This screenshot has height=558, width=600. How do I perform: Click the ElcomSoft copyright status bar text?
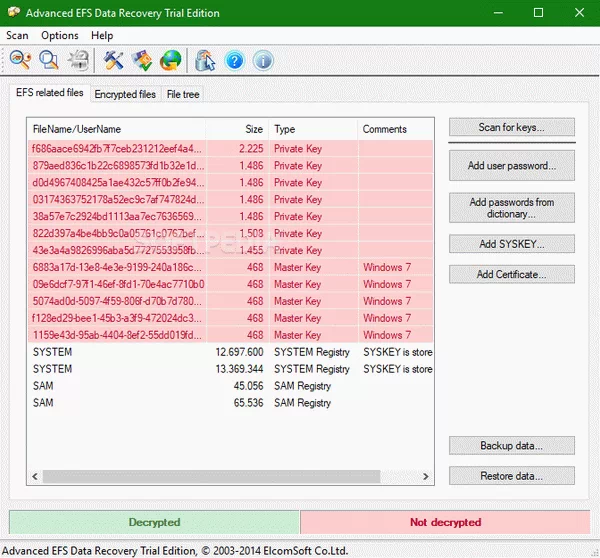[x=175, y=551]
